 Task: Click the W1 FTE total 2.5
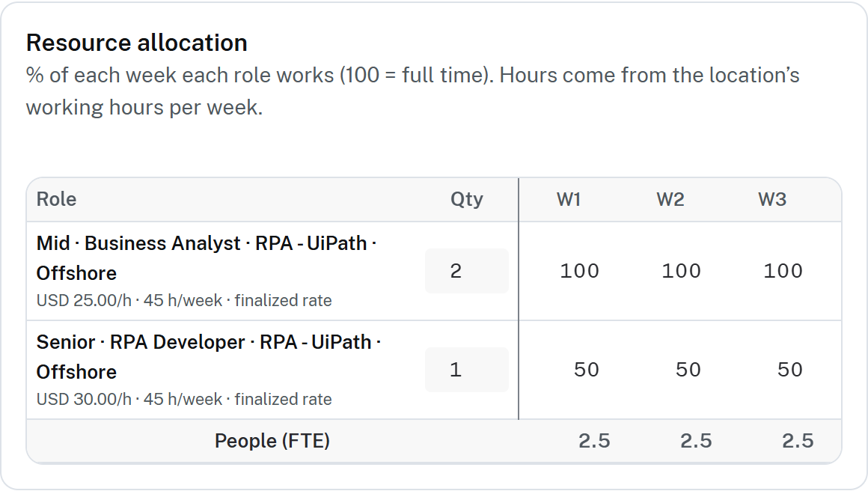pyautogui.click(x=594, y=441)
